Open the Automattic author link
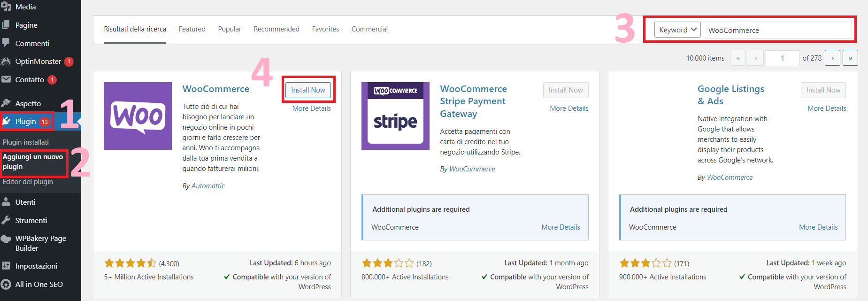The width and height of the screenshot is (868, 301). (208, 186)
